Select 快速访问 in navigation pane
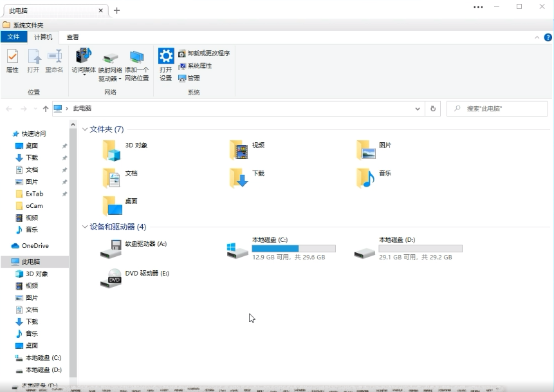554x392 pixels. (x=30, y=134)
